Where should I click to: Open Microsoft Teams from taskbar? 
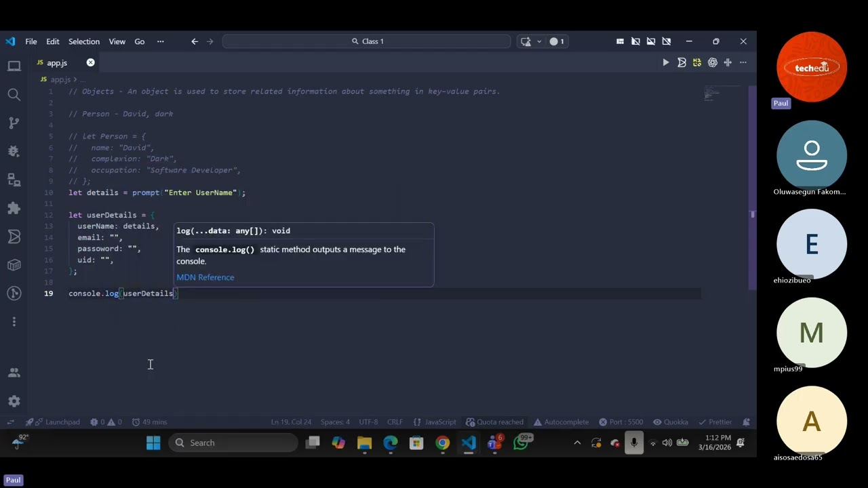click(x=495, y=443)
